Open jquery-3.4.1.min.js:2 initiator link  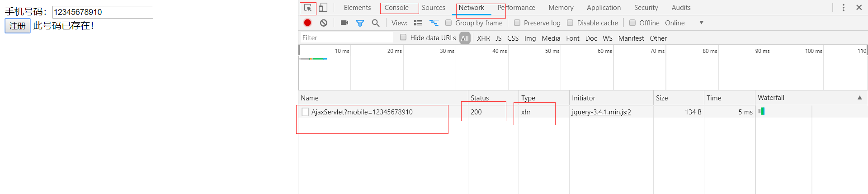click(x=601, y=112)
